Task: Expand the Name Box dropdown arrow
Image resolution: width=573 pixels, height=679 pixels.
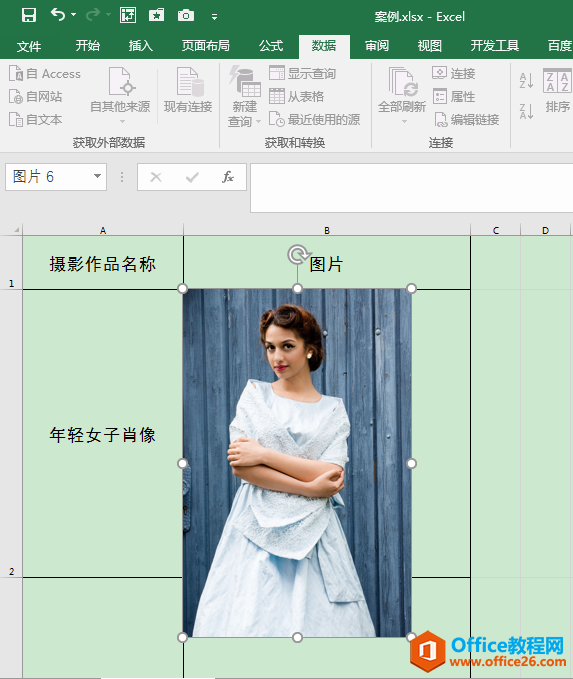Action: (x=97, y=176)
